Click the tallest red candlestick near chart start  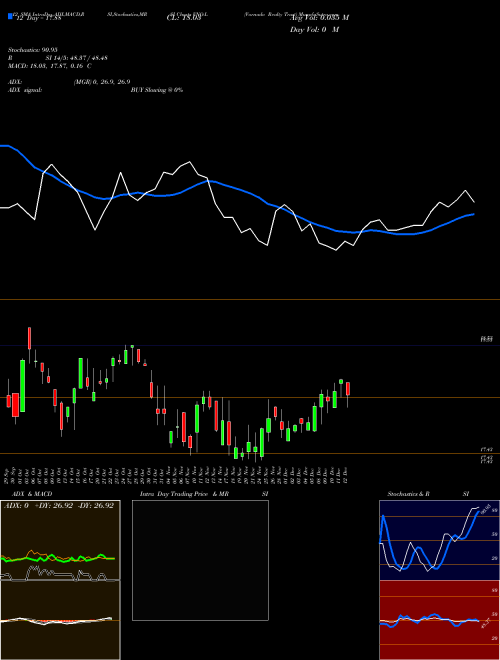(16, 405)
